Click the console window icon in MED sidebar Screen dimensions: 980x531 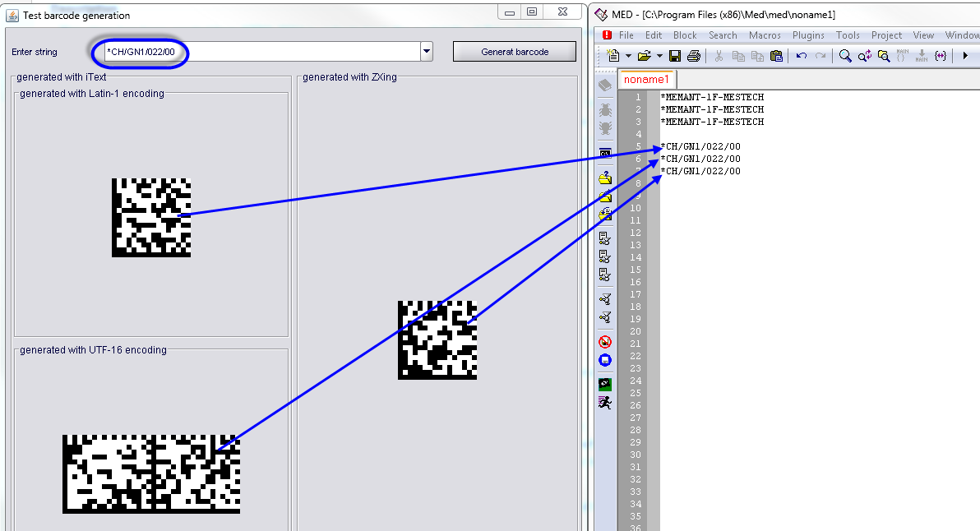(x=605, y=153)
